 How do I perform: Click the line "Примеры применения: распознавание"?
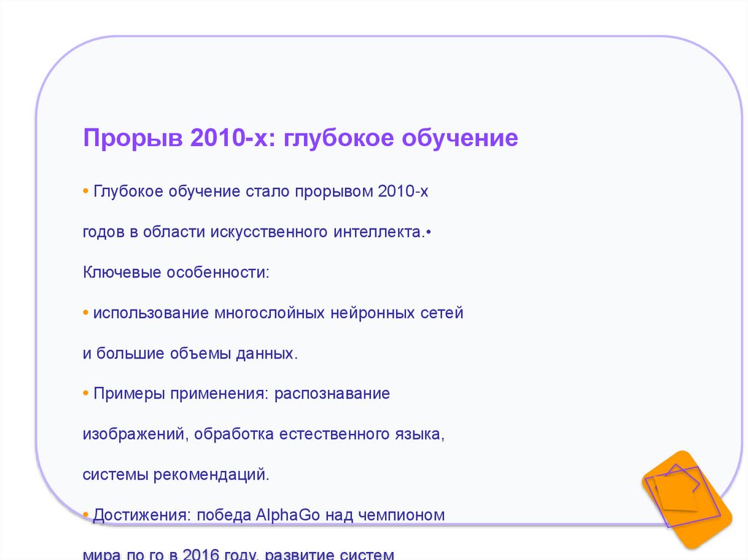click(241, 394)
